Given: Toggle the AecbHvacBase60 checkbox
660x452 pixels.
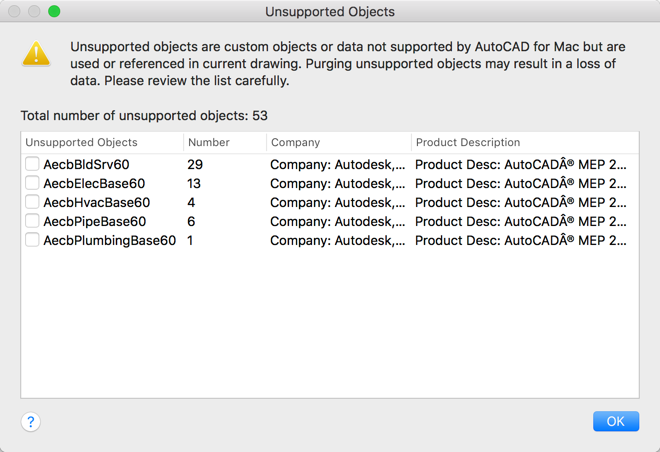Looking at the screenshot, I should click(x=33, y=202).
